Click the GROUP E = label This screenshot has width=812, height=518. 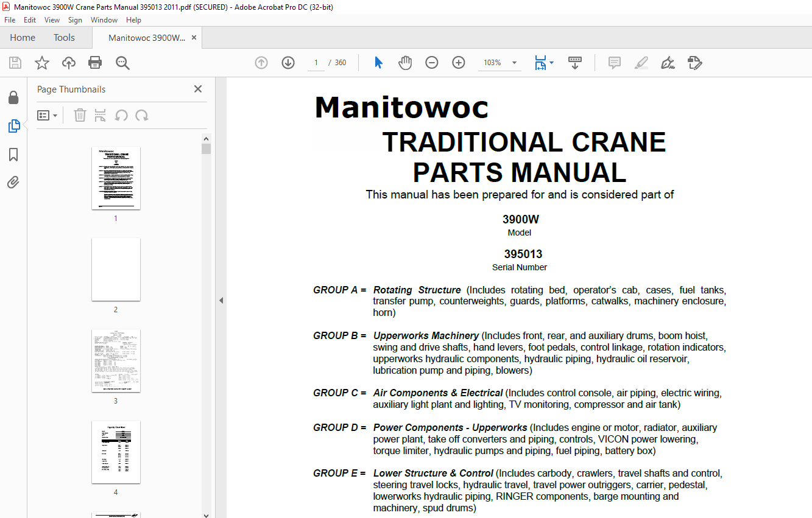tap(340, 473)
